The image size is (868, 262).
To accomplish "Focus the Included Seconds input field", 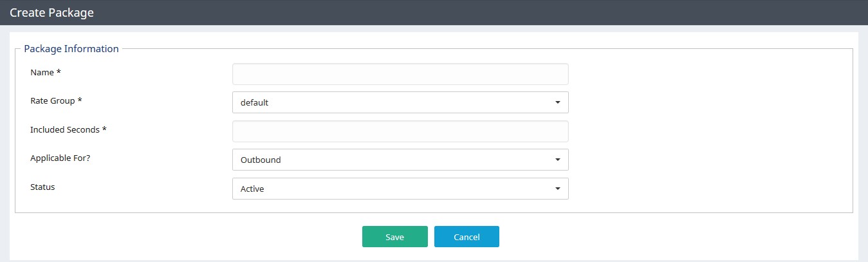I will (400, 131).
